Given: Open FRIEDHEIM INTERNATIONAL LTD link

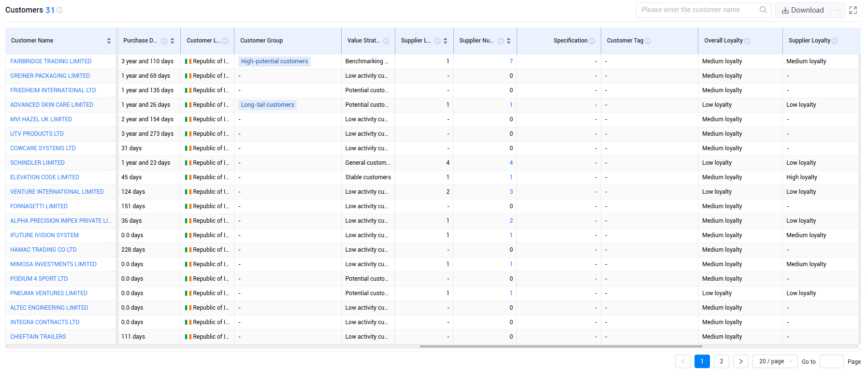Looking at the screenshot, I should (x=53, y=90).
